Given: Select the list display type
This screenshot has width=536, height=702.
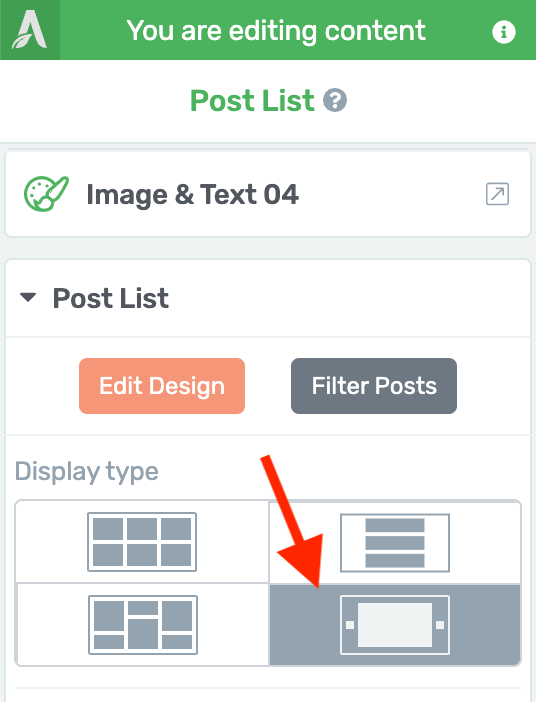Looking at the screenshot, I should (395, 543).
